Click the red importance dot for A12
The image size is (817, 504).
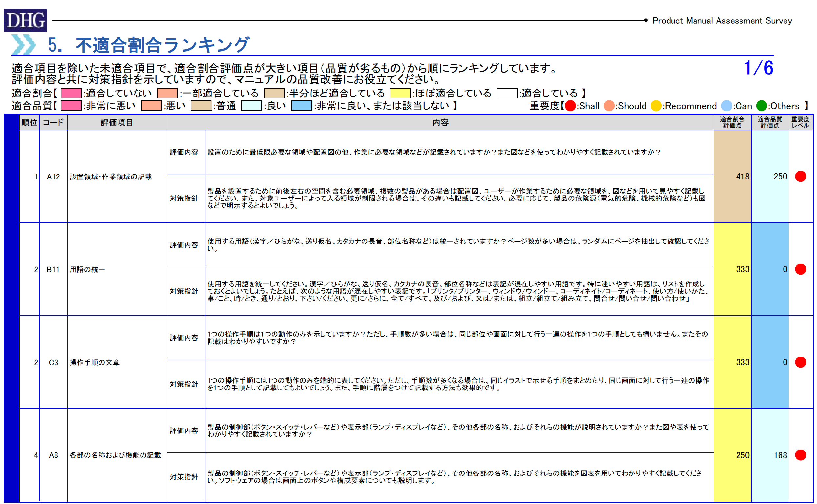click(x=800, y=176)
